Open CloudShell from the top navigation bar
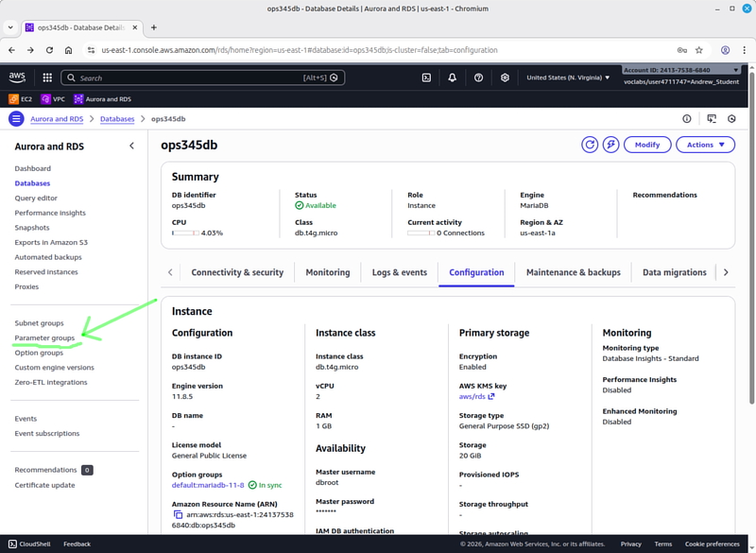756x553 pixels. click(x=427, y=78)
